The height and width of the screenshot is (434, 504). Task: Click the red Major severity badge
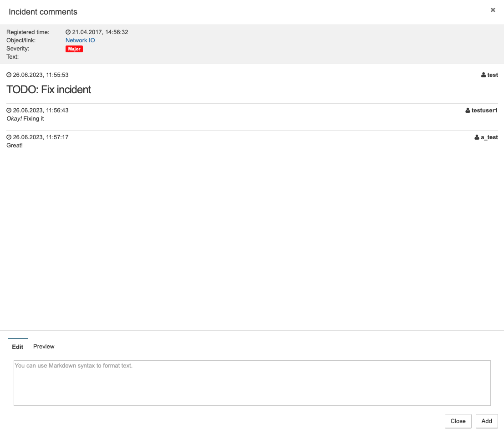[74, 49]
